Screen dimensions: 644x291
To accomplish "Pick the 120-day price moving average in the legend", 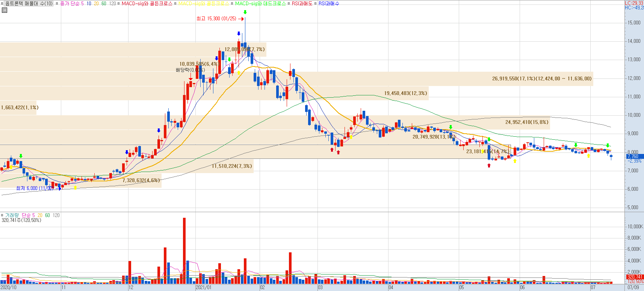I will coord(112,3).
